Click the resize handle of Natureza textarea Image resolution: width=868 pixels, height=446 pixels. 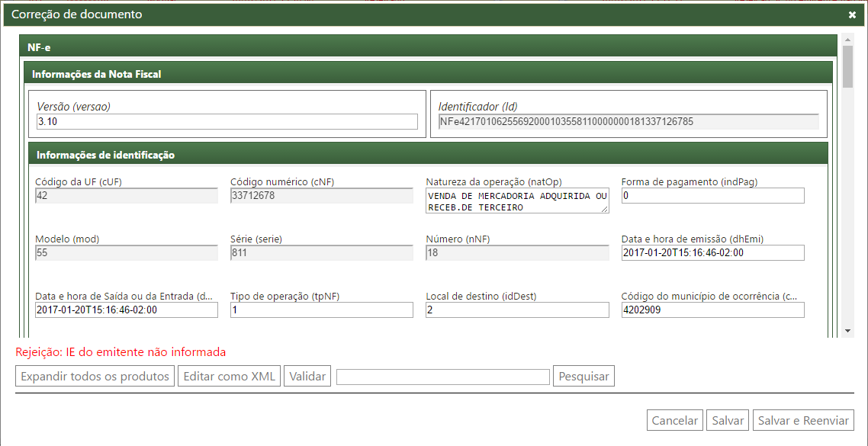(x=605, y=209)
